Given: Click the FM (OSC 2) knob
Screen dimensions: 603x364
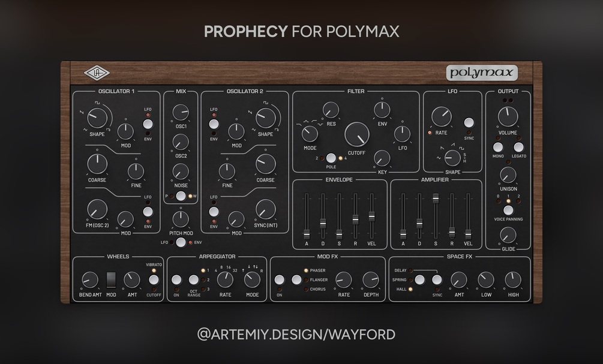Looking at the screenshot, I should [97, 209].
